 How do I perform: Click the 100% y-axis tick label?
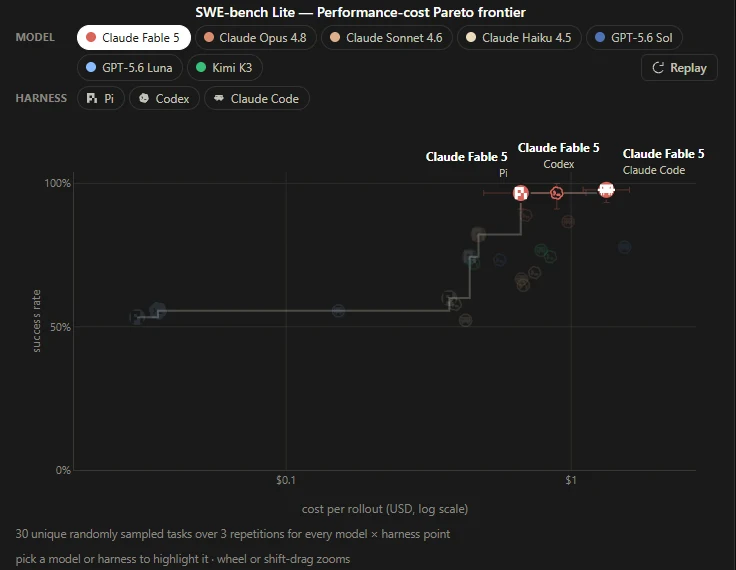[x=57, y=184]
